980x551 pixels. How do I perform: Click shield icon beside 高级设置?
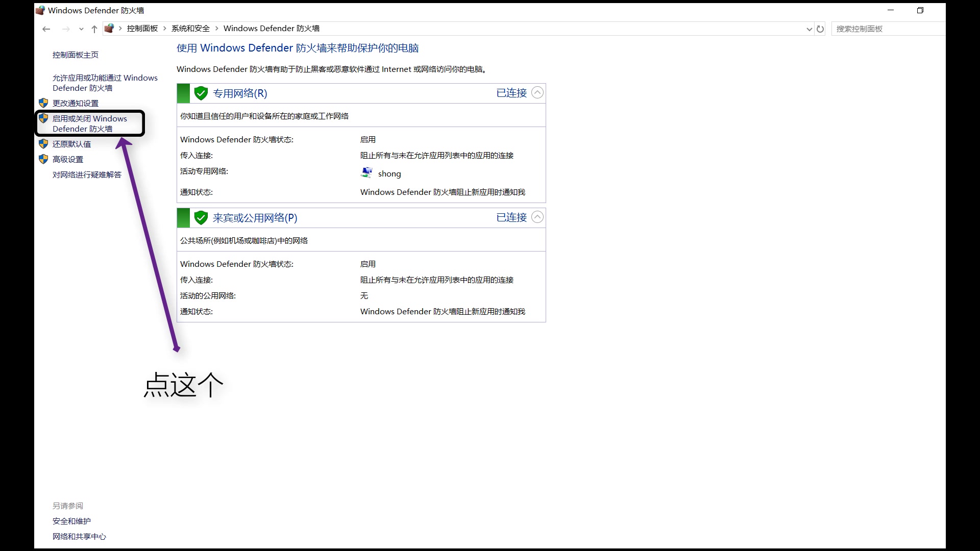click(x=43, y=159)
